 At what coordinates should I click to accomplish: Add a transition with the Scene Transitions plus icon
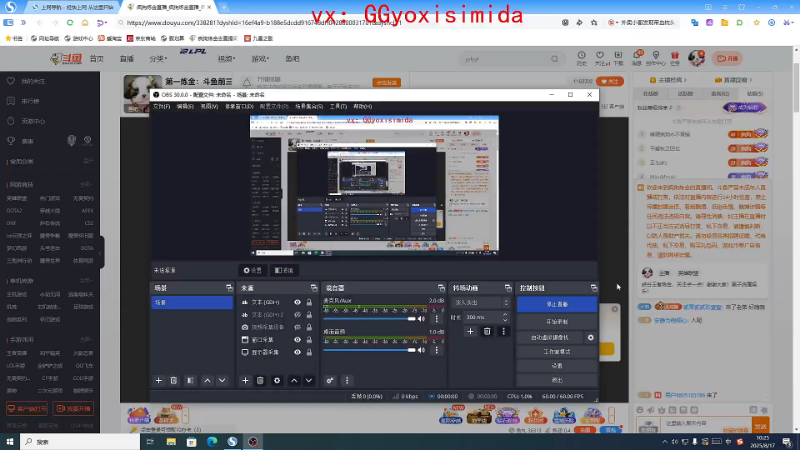pyautogui.click(x=470, y=332)
